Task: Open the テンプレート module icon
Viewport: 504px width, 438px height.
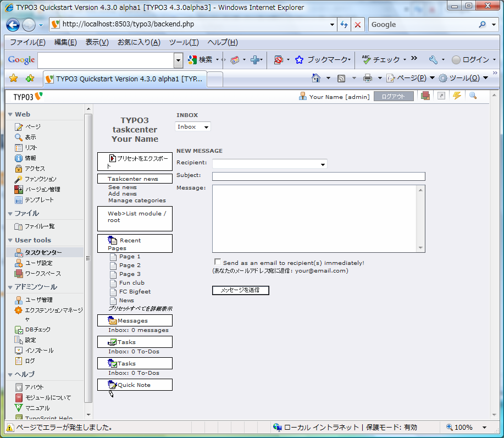Action: [x=19, y=200]
